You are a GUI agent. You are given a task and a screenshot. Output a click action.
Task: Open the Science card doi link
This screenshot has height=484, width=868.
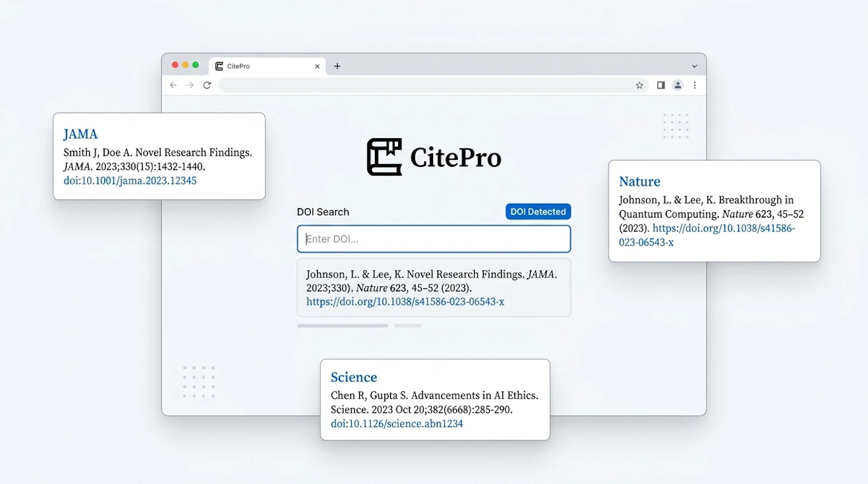pyautogui.click(x=397, y=424)
